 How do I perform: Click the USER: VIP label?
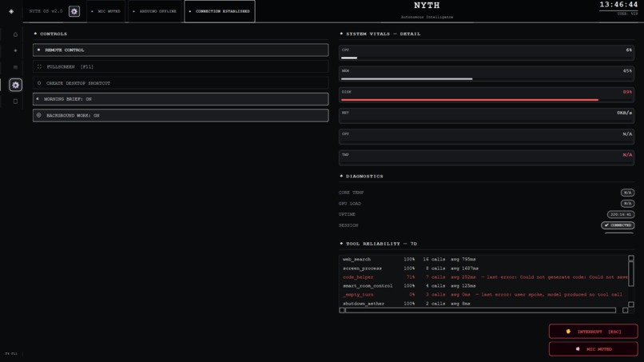point(628,14)
